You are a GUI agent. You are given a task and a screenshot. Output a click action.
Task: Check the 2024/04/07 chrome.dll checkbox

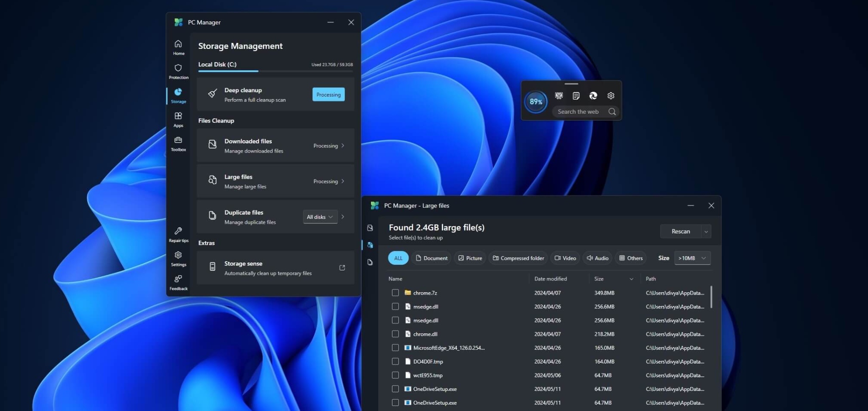point(395,334)
